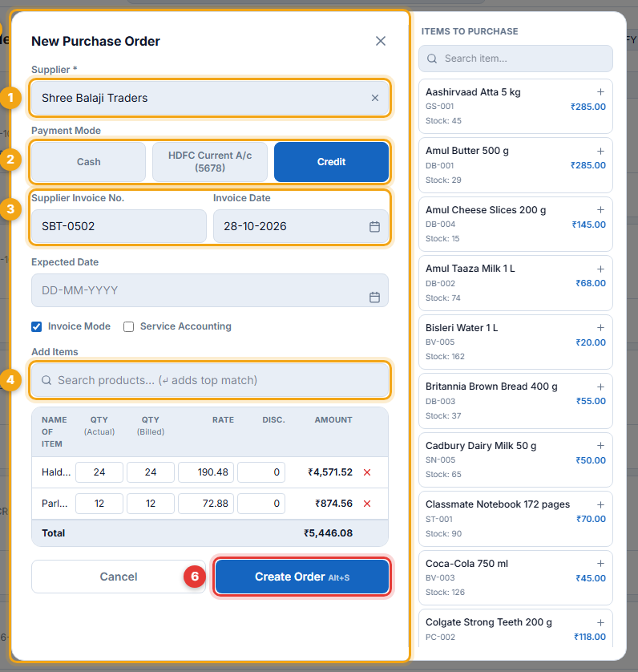Add Classmate Notebook 172 pages with plus
Viewport: 638px width, 672px height.
click(600, 505)
